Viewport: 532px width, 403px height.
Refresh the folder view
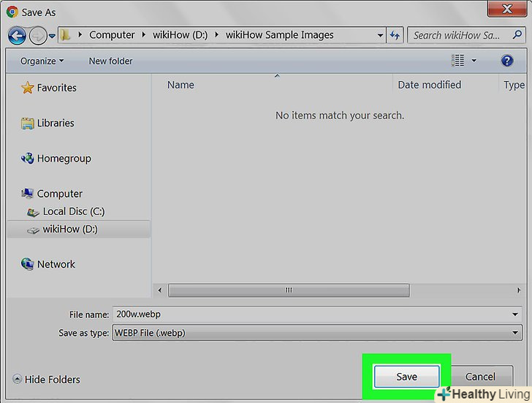[x=395, y=35]
